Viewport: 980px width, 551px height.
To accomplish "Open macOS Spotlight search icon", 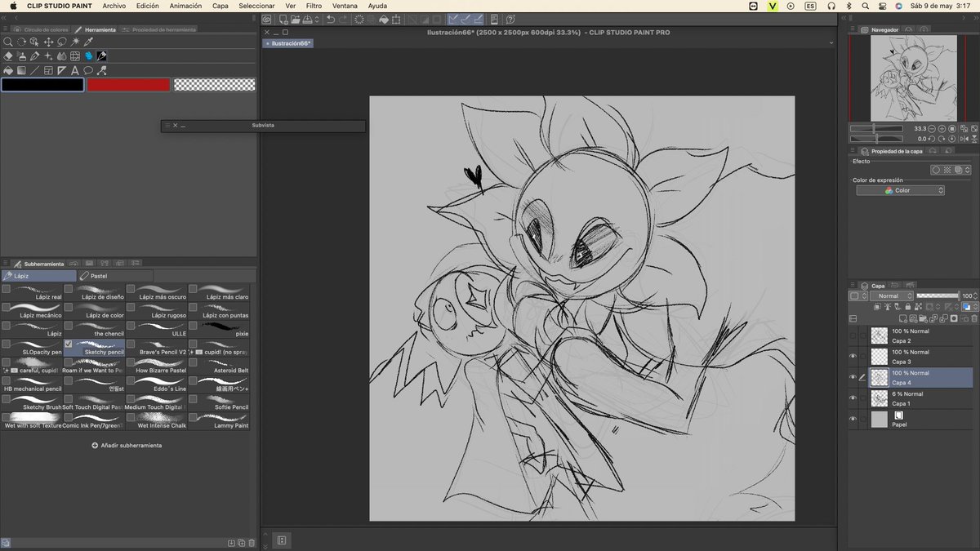I will 865,6.
